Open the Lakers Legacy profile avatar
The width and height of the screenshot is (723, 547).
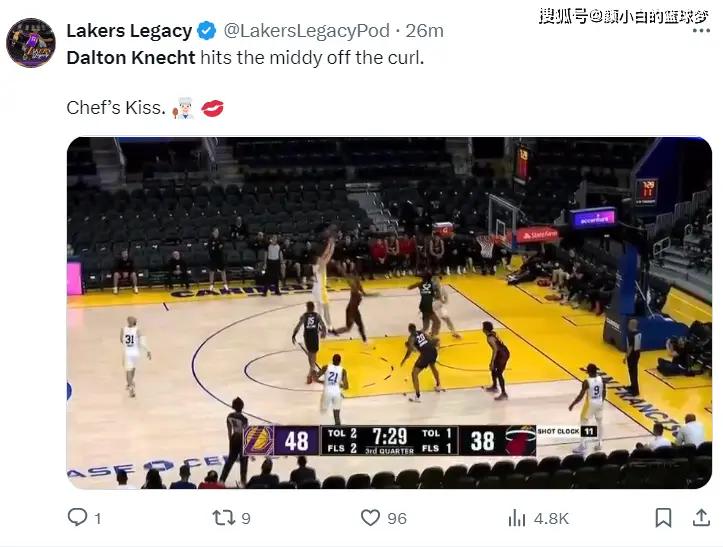pos(30,43)
